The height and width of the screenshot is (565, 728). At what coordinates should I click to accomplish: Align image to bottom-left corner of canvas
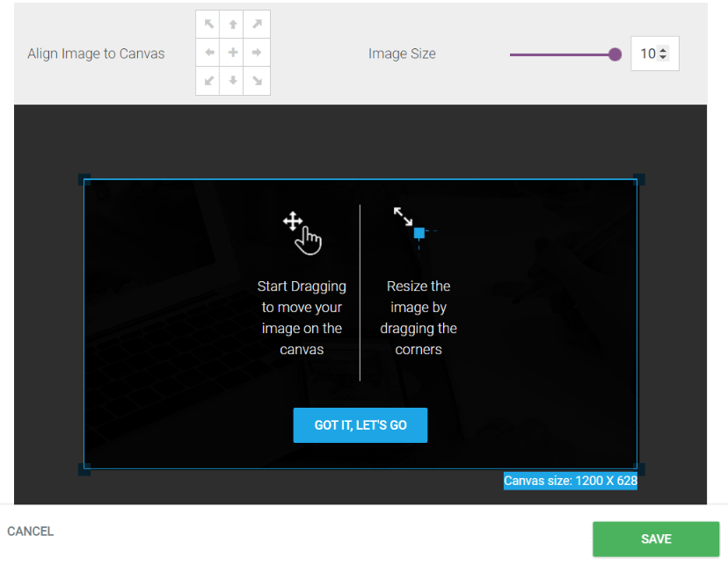pos(208,81)
